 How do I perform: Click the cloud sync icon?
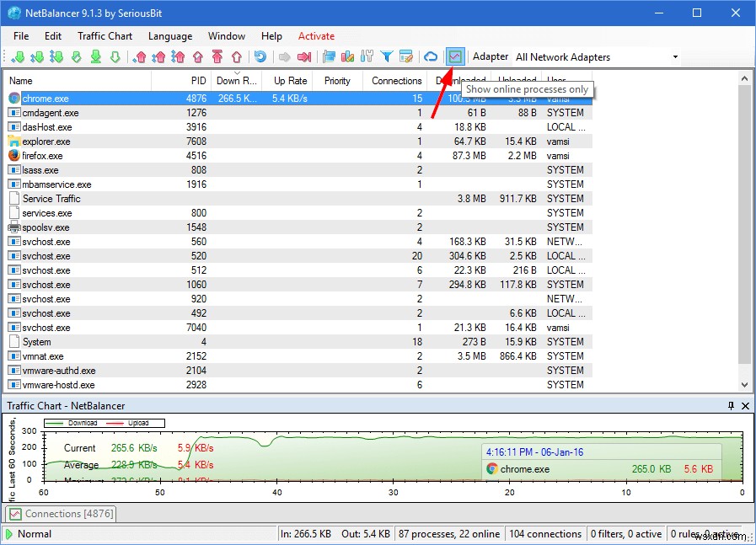(x=431, y=56)
